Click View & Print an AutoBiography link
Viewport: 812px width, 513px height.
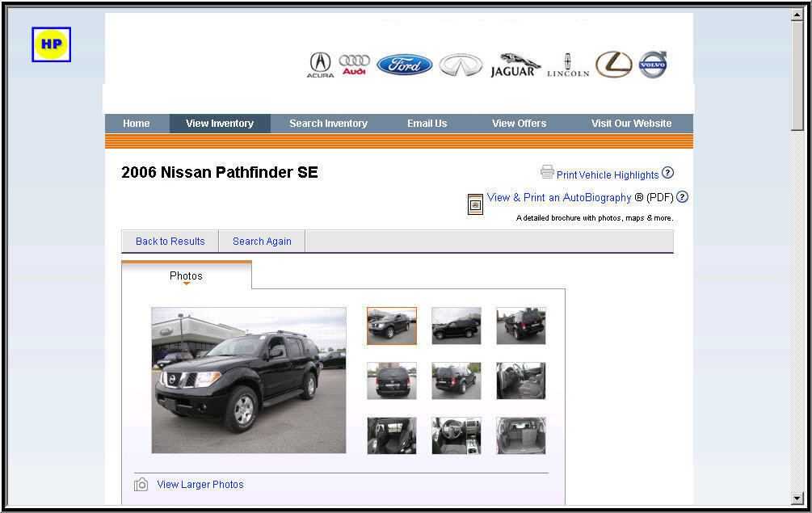tap(559, 197)
